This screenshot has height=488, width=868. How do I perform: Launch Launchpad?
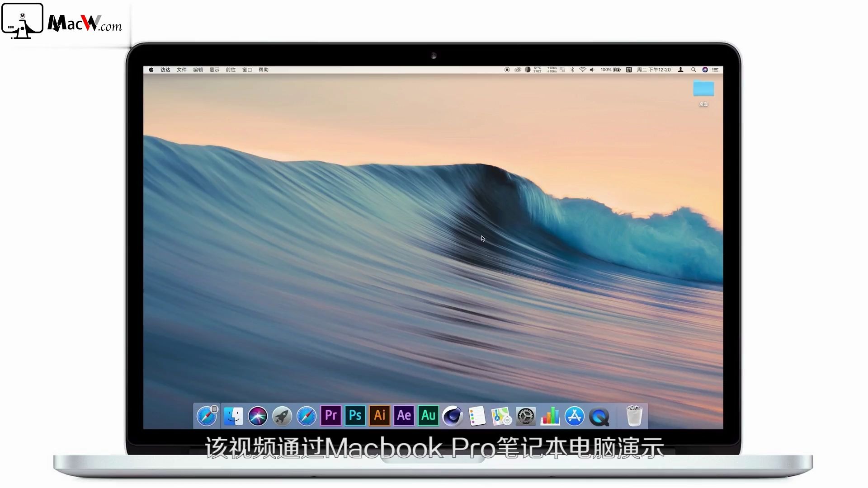[x=281, y=415]
